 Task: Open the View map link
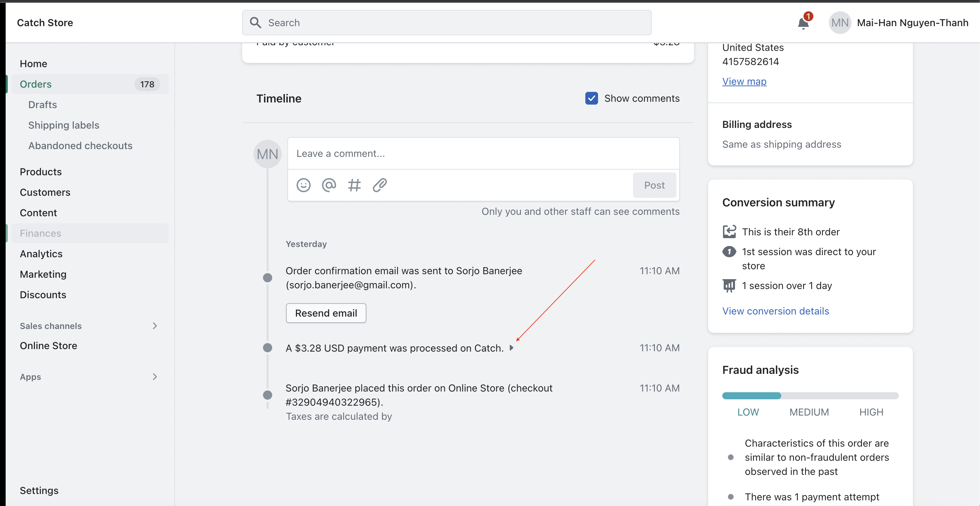coord(744,81)
